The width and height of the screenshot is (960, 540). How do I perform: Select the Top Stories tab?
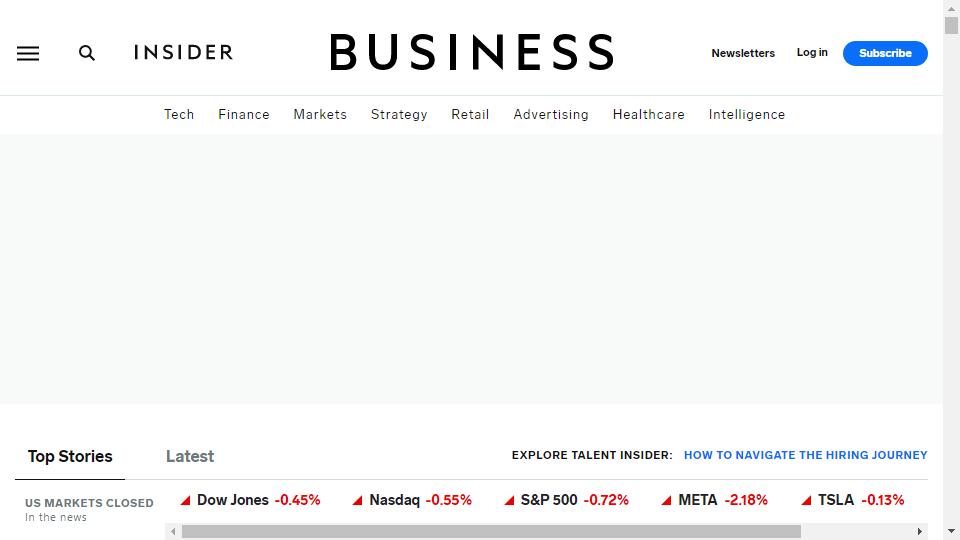click(x=70, y=456)
